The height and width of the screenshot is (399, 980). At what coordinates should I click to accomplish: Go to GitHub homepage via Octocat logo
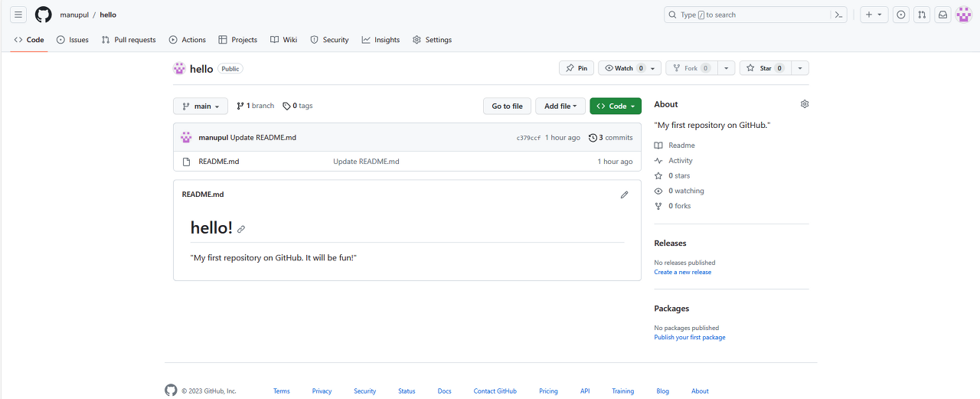[44, 15]
